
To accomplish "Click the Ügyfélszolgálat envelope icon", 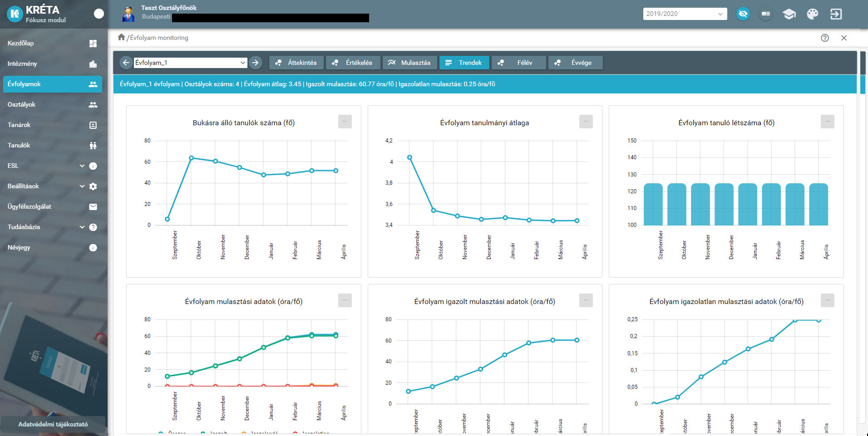I will pyautogui.click(x=93, y=207).
